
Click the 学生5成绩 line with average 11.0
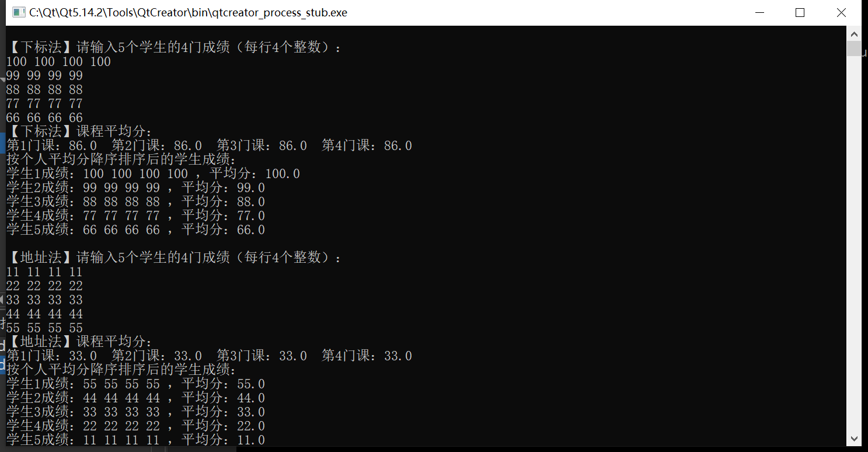tap(135, 439)
